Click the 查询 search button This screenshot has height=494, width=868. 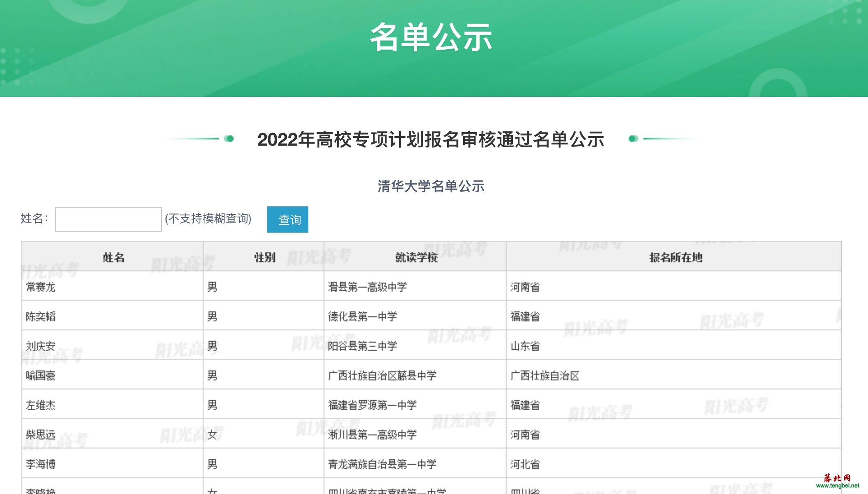pos(287,220)
